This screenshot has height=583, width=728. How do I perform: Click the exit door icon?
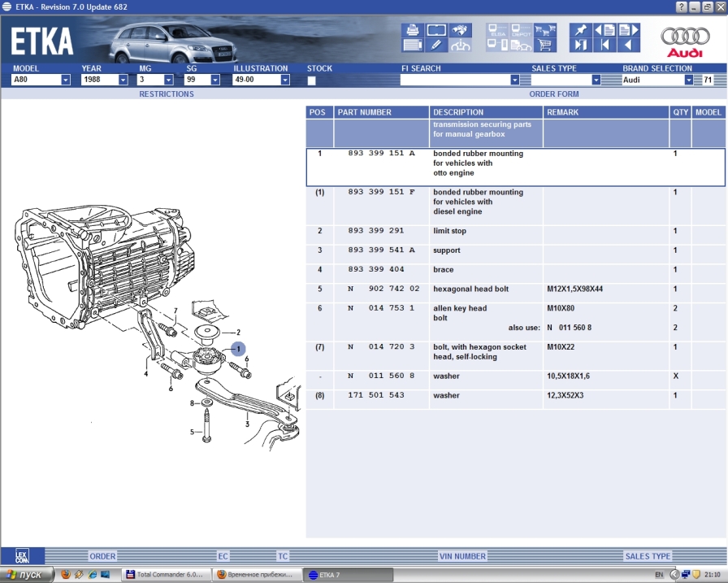(x=581, y=45)
